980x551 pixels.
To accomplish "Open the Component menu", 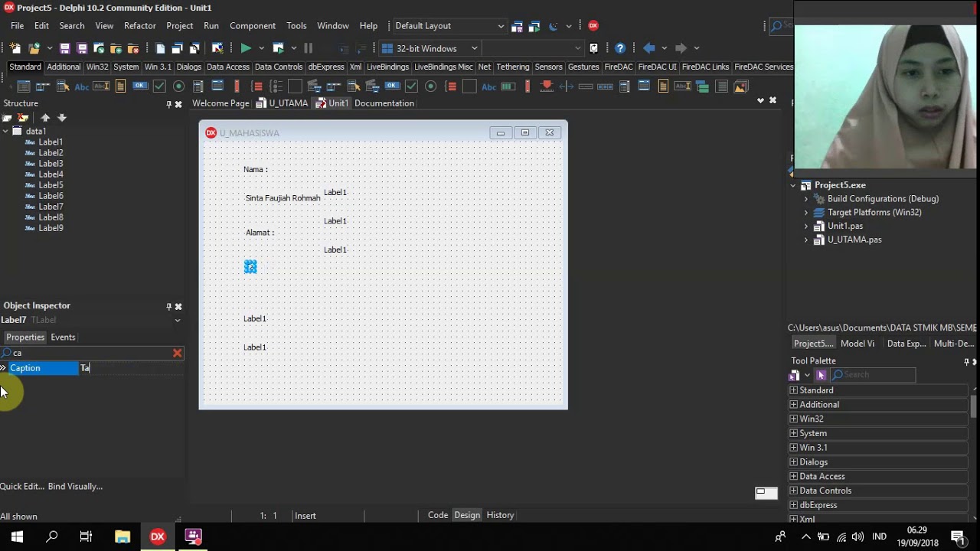I will pyautogui.click(x=253, y=26).
